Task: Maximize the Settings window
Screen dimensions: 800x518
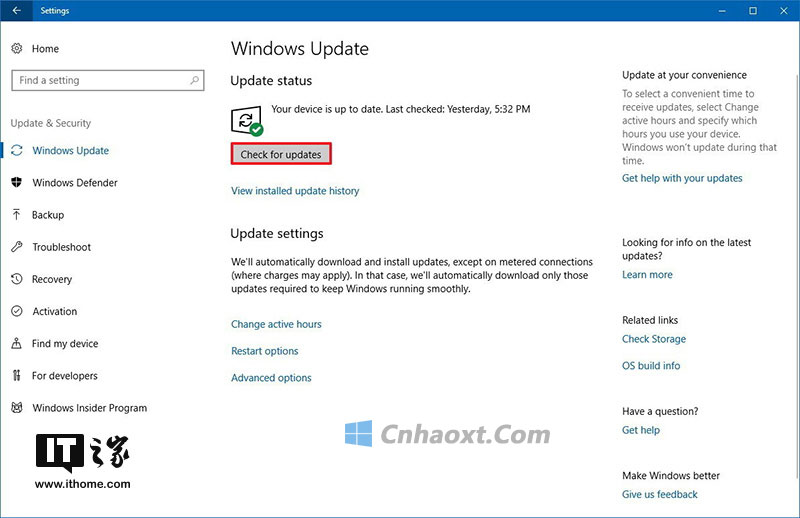Action: coord(753,10)
